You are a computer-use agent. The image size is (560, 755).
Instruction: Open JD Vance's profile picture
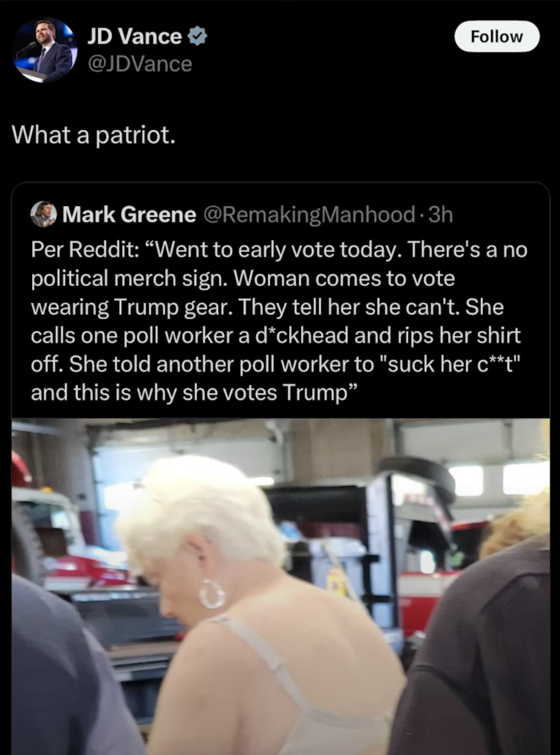(45, 50)
